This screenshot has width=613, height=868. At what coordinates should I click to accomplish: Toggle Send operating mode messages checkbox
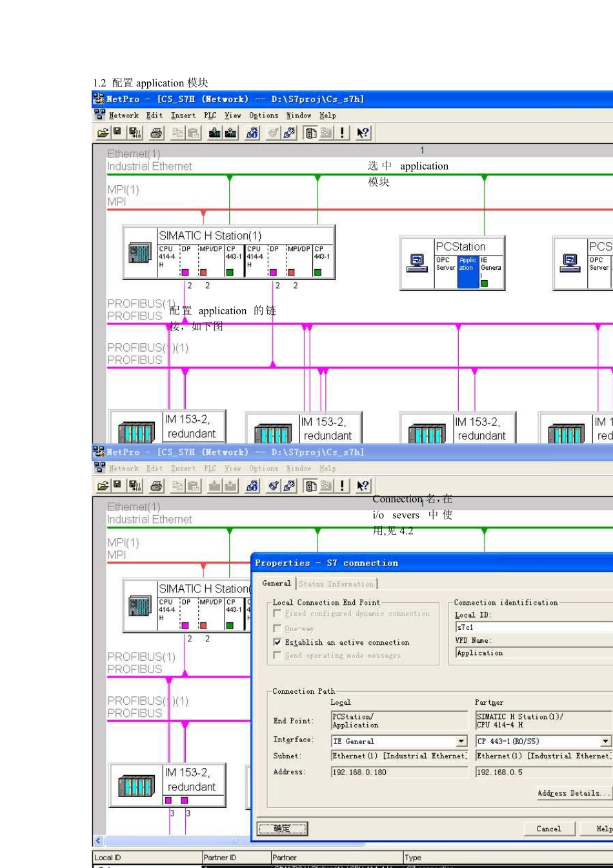coord(277,655)
